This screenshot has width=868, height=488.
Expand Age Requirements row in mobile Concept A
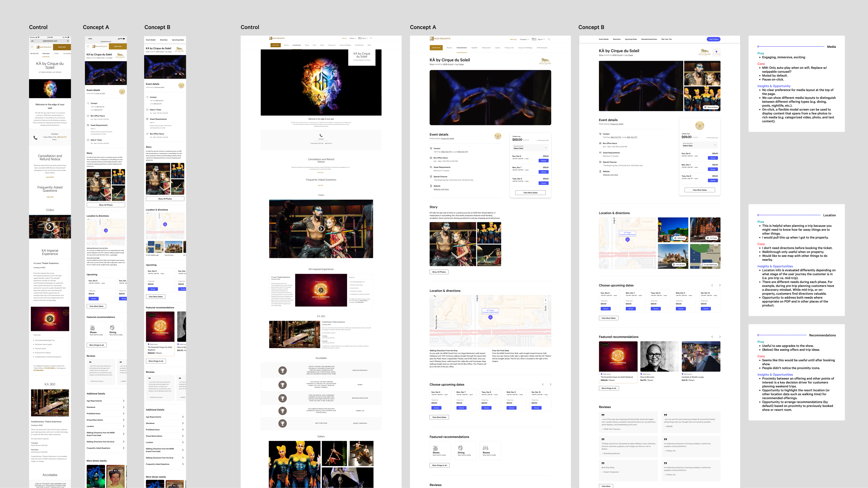coord(106,401)
